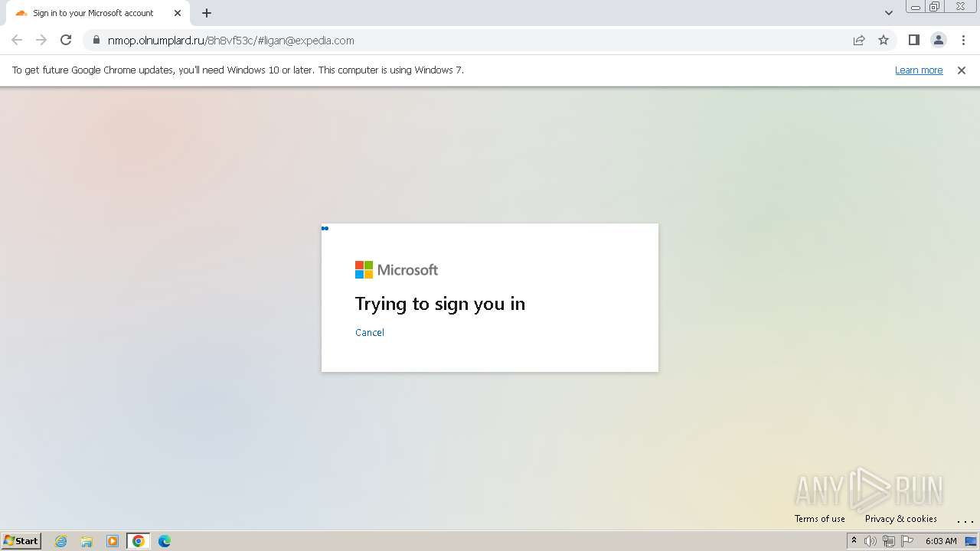Click the Microsoft logo
Image resolution: width=980 pixels, height=551 pixels.
397,269
